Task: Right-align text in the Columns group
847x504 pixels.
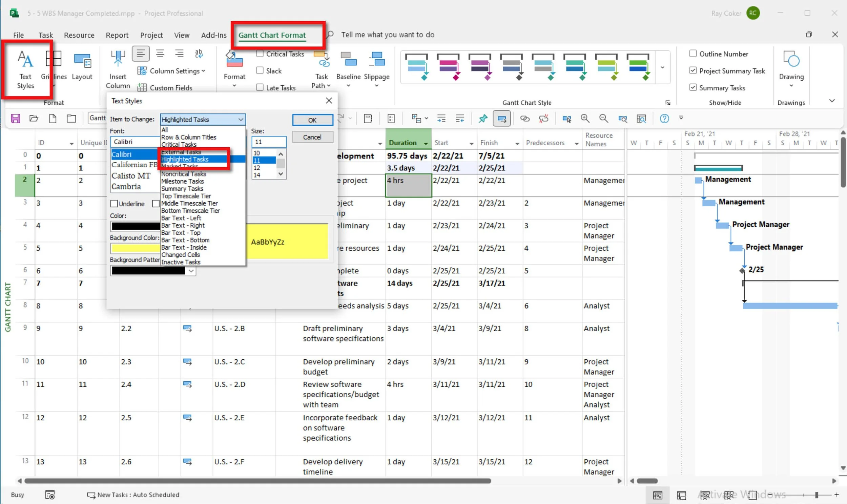Action: coord(179,54)
